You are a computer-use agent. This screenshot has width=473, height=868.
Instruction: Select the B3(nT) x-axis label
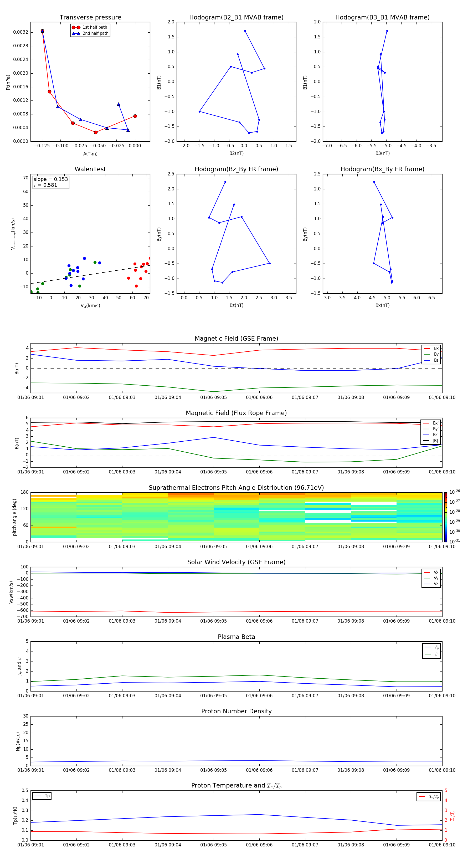[382, 153]
